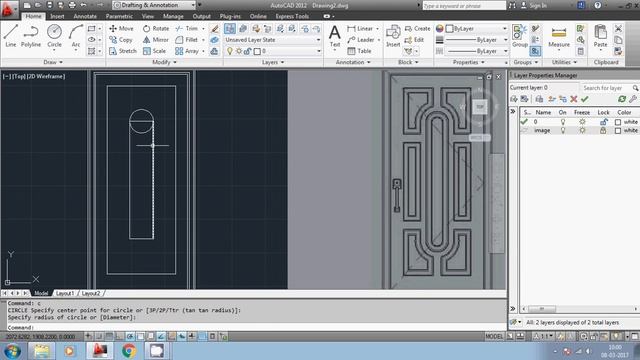Toggle image layer on/off lightbulb
The image size is (640, 360).
tap(563, 131)
